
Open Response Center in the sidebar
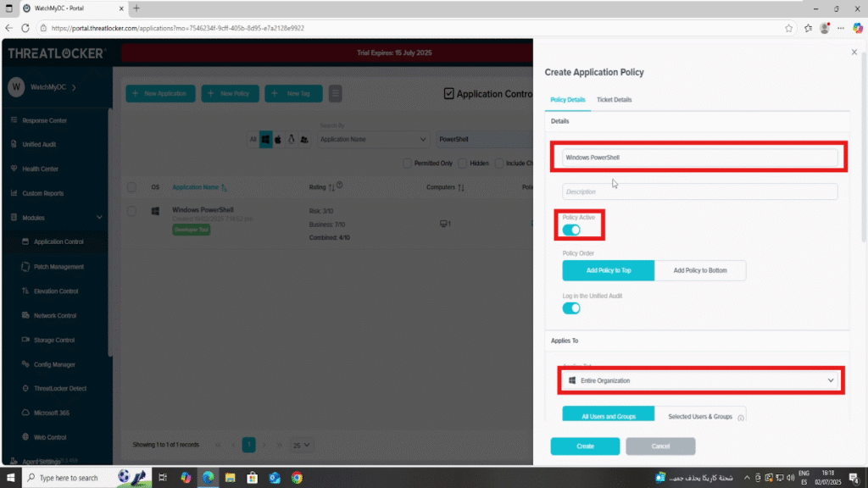44,120
